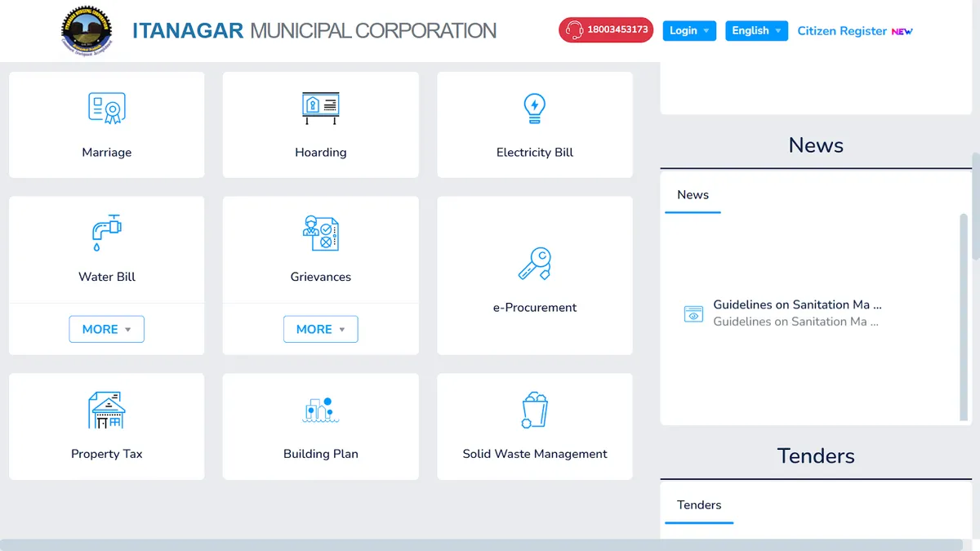980x551 pixels.
Task: Open the Property Tax house icon
Action: 106,410
